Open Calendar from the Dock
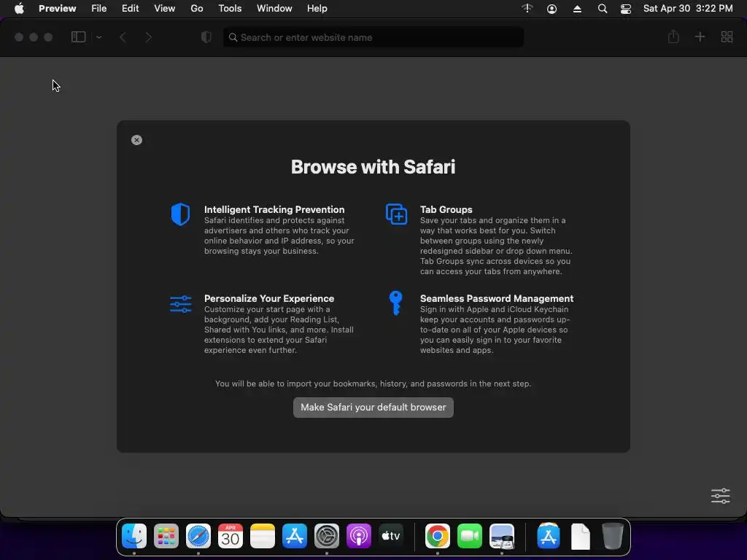This screenshot has height=560, width=747. click(x=231, y=536)
